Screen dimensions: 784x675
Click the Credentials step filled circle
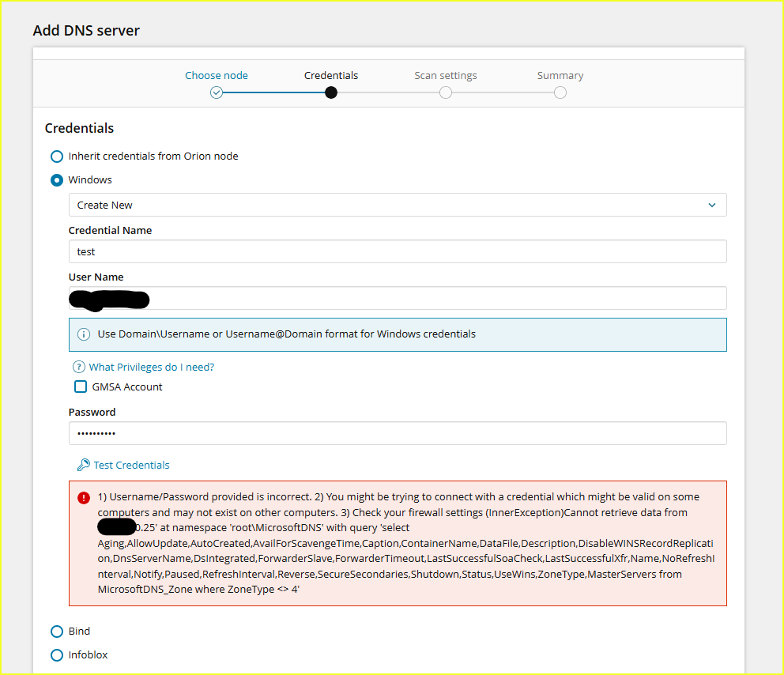331,93
